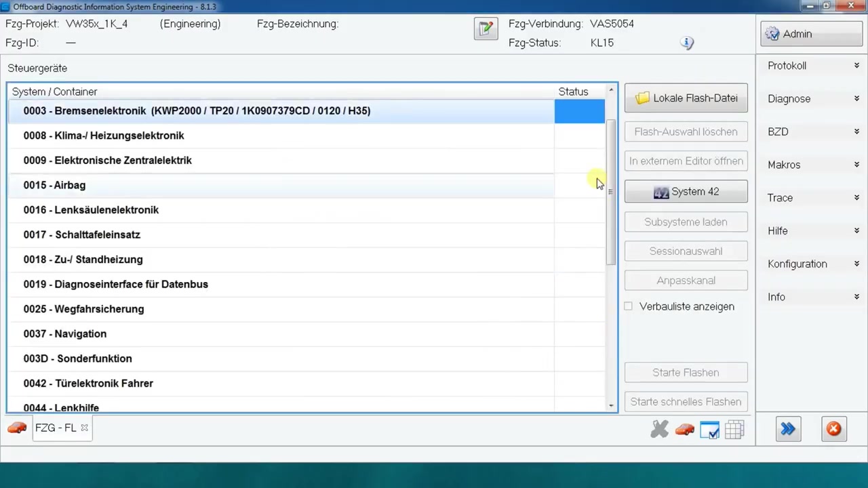Screen dimensions: 868x488
Task: Click the ODIS application icon in title bar
Action: tap(6, 6)
